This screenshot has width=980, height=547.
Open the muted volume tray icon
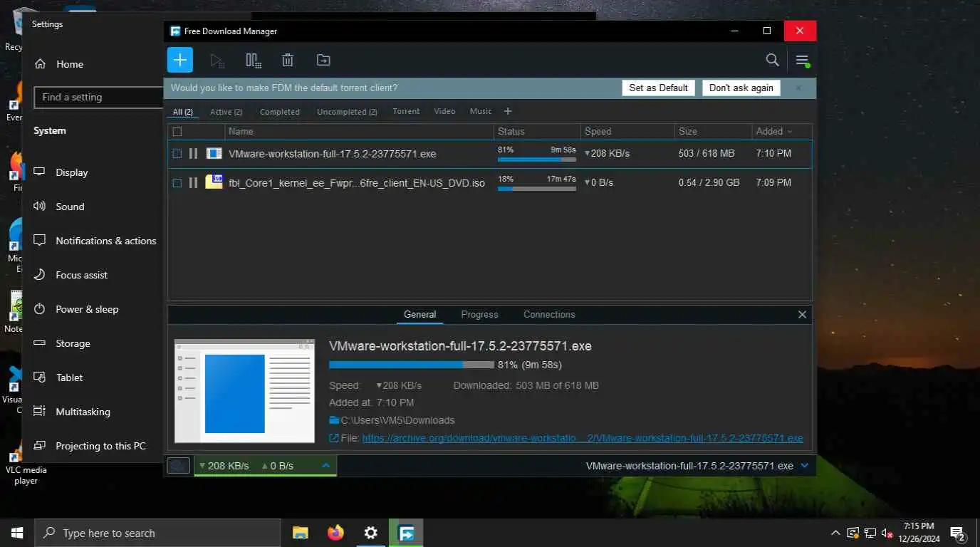click(x=887, y=533)
